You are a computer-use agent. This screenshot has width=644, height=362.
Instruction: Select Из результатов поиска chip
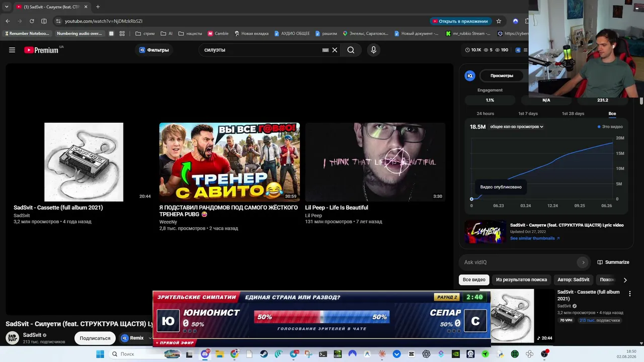point(521,280)
